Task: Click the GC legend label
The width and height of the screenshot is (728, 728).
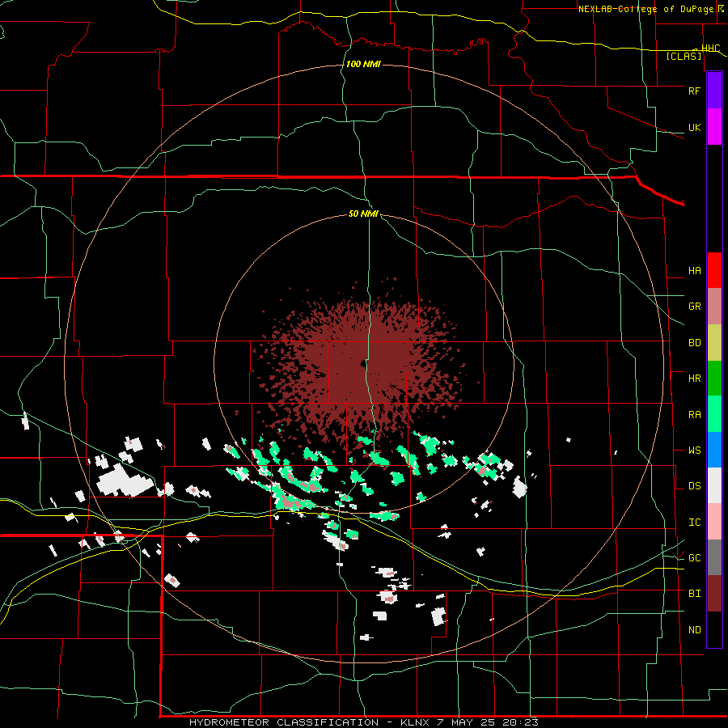Action: pos(694,558)
